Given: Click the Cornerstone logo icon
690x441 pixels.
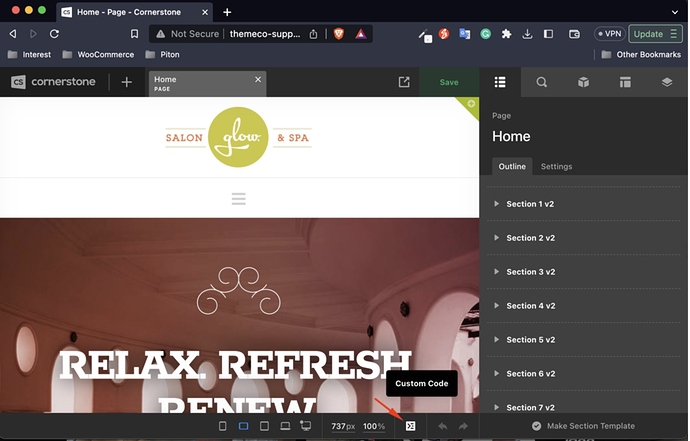Looking at the screenshot, I should (x=18, y=82).
